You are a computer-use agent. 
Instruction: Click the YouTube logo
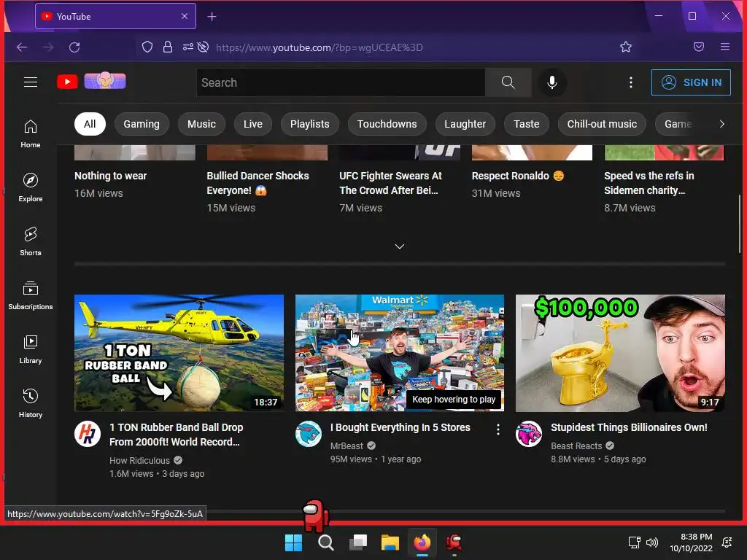tap(67, 82)
